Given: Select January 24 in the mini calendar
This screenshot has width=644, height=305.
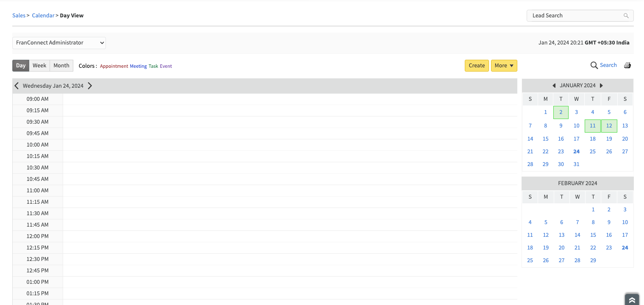Looking at the screenshot, I should (576, 151).
